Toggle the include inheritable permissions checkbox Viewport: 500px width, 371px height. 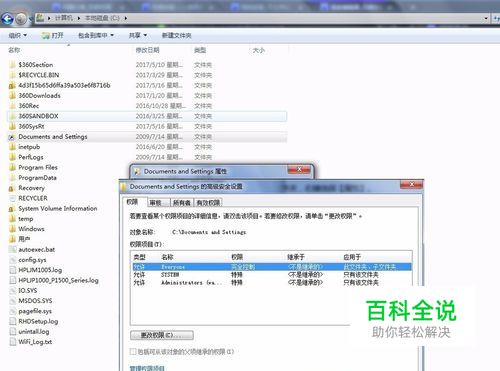pyautogui.click(x=133, y=352)
